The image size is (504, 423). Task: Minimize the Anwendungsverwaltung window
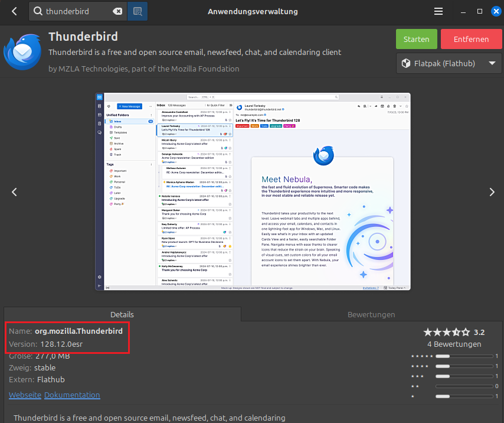coord(463,12)
